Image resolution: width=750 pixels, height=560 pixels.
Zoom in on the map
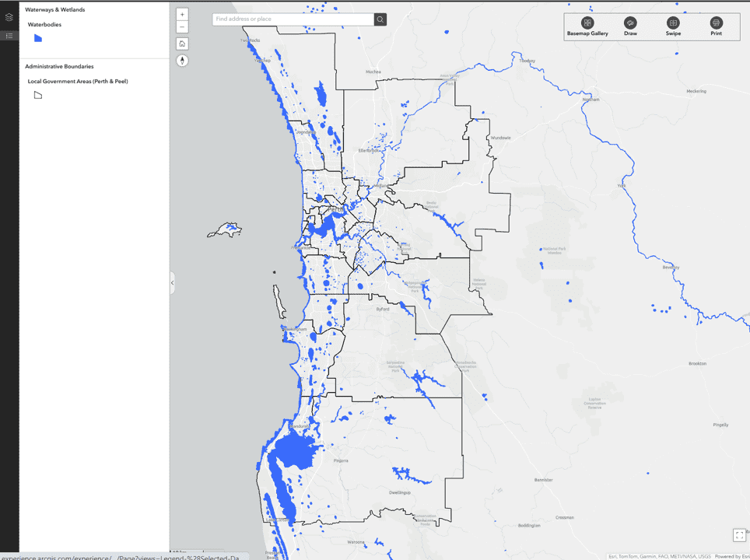[182, 15]
